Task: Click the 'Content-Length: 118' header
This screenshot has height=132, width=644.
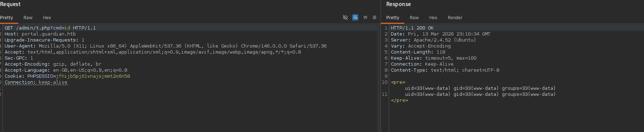Action: point(418,52)
